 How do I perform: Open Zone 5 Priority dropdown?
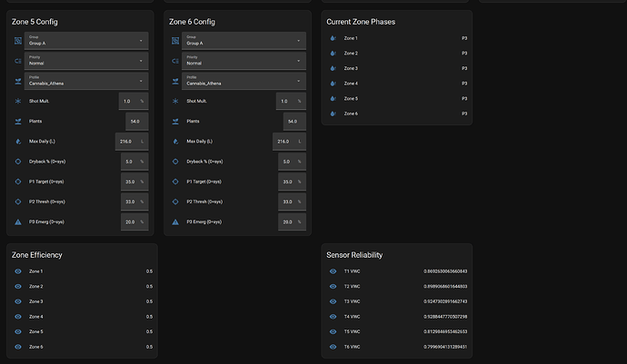[86, 61]
